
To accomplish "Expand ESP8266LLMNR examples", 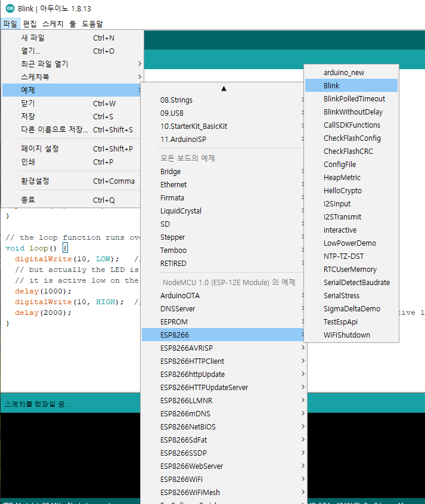I will click(x=224, y=401).
